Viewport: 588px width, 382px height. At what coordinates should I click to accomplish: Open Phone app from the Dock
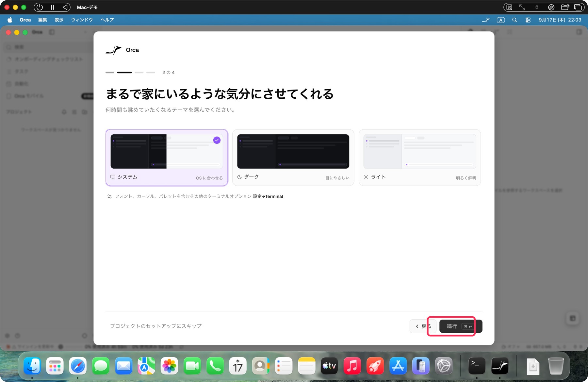pos(215,366)
